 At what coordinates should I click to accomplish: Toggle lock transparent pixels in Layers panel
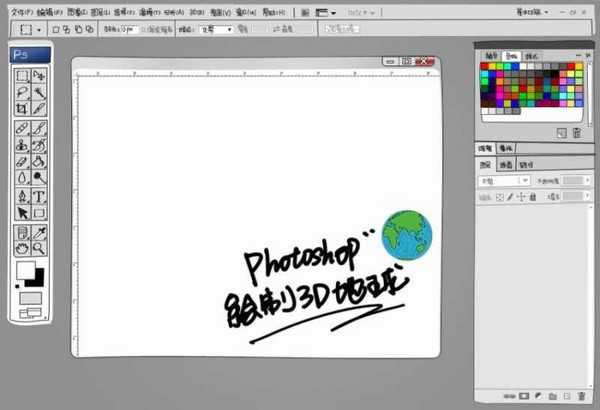[x=499, y=197]
